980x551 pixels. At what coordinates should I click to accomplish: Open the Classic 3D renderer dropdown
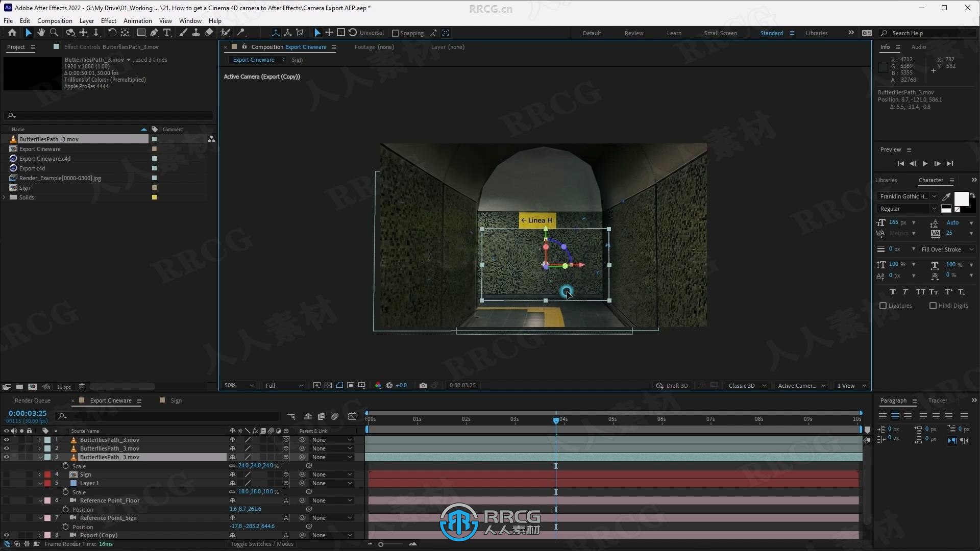coord(747,386)
